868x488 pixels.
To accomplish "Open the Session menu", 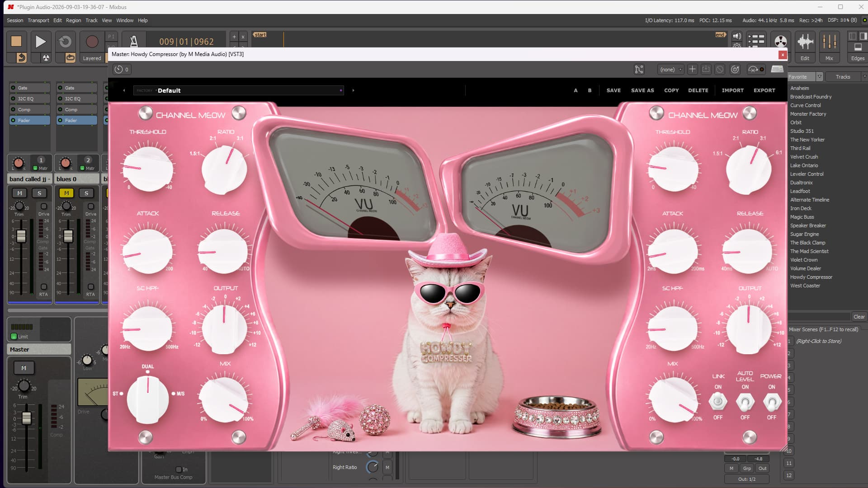I will click(x=15, y=20).
